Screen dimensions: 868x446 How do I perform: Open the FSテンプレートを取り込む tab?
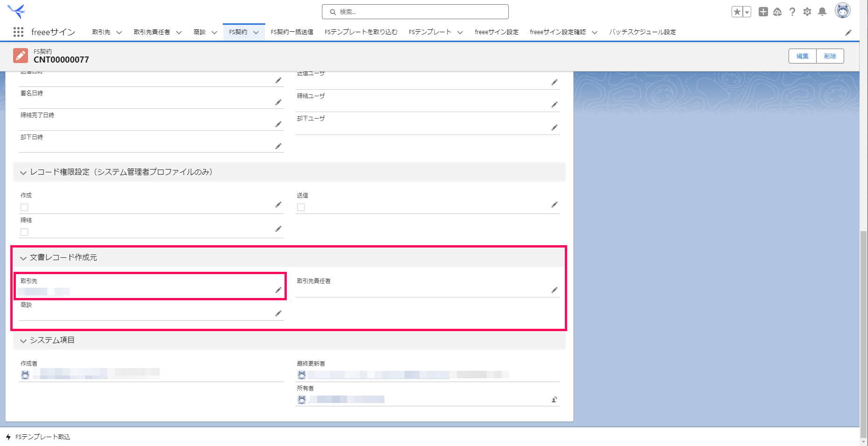(x=361, y=32)
